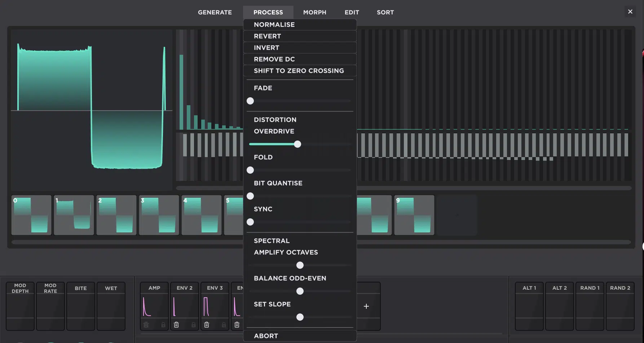Toggle the lock on the ENV 2 envelope

click(x=194, y=325)
